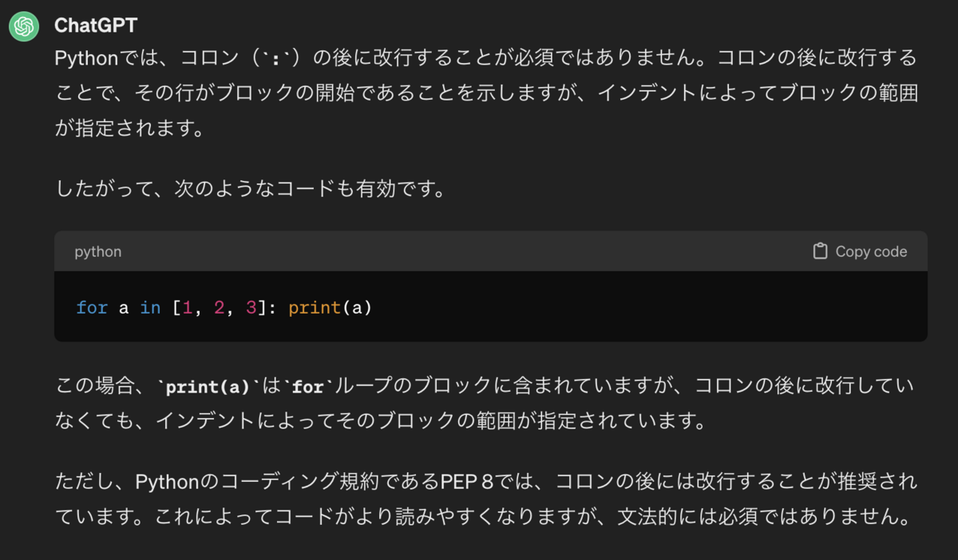Click the ChatGPT logo avatar
This screenshot has height=560, width=958.
[24, 26]
